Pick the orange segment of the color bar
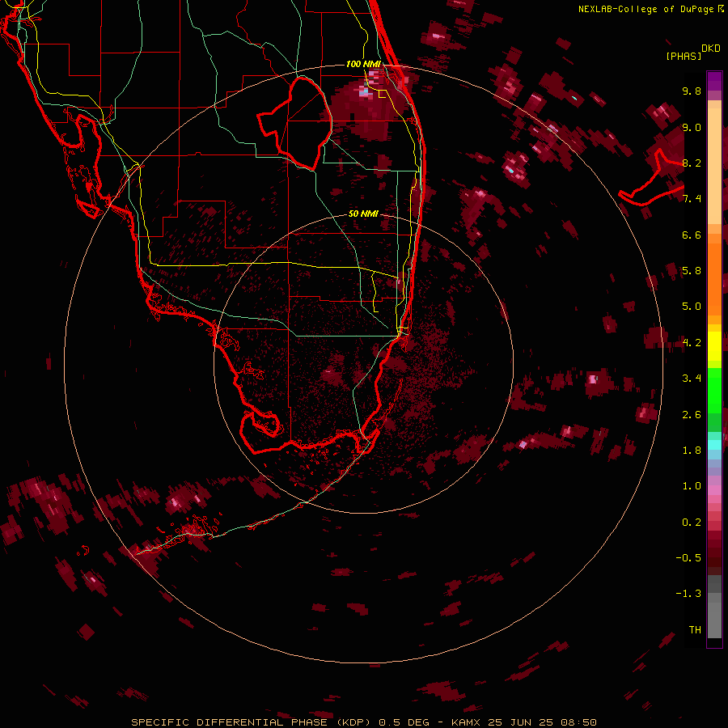Viewport: 728px width, 728px height. [x=714, y=279]
